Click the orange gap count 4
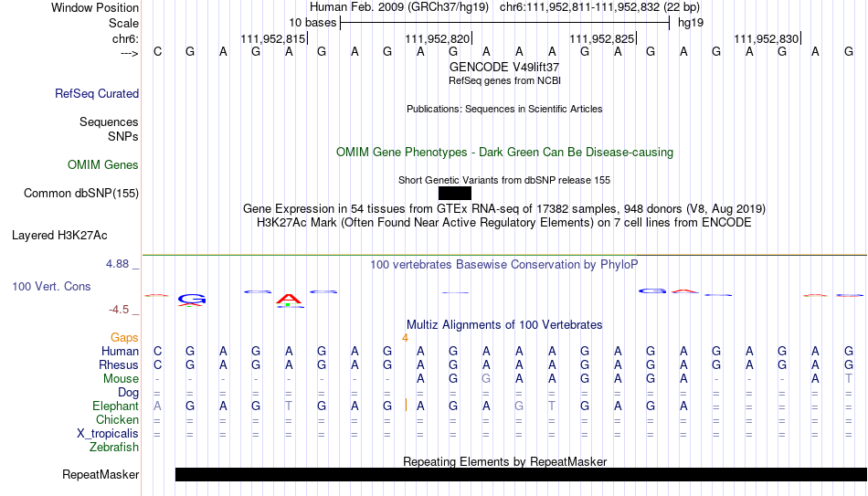 pos(405,338)
